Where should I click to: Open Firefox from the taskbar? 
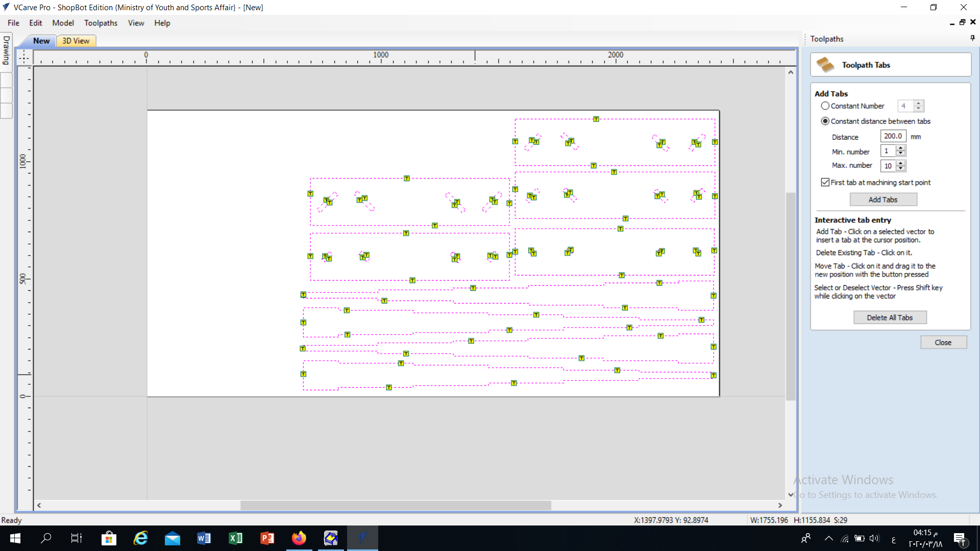(299, 538)
